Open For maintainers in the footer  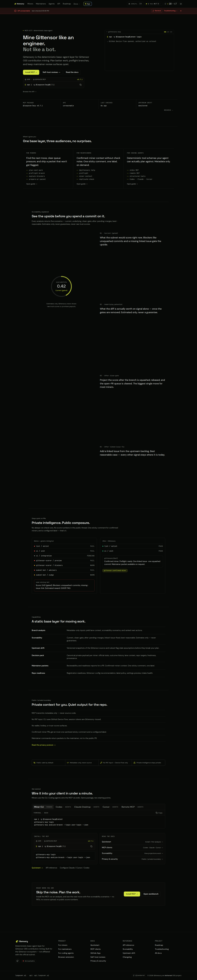click(x=65, y=949)
